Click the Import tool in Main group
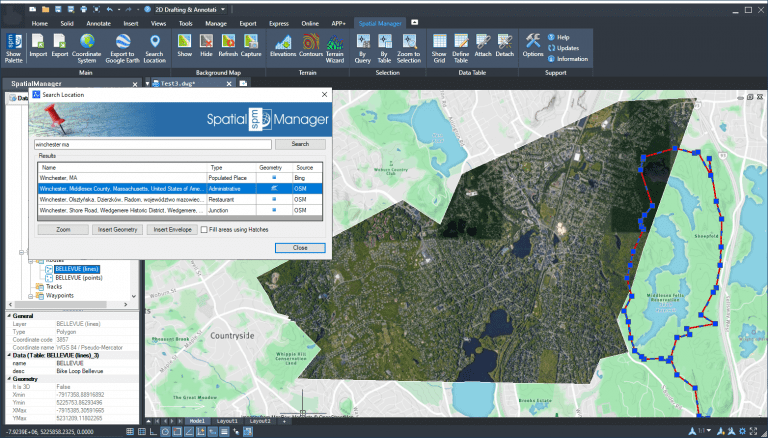 tap(38, 46)
